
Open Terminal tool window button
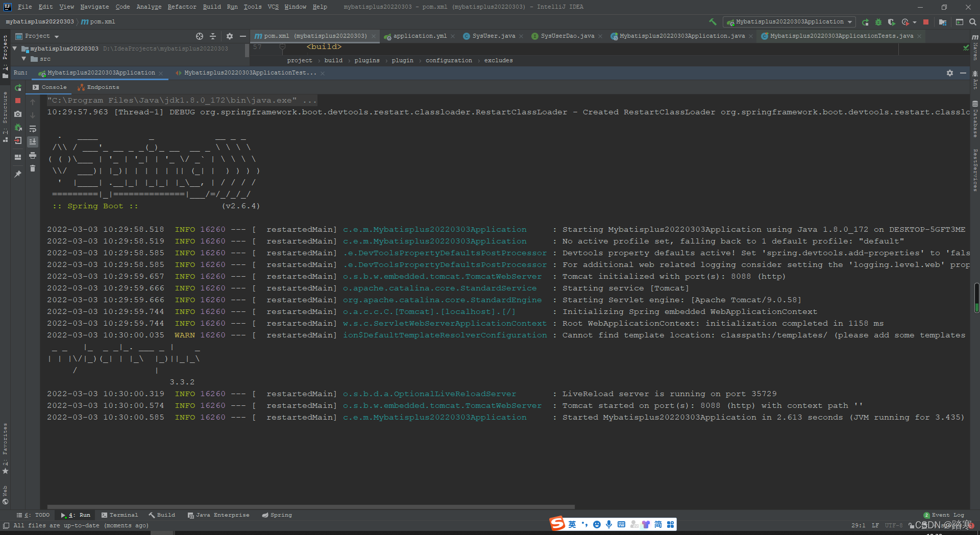(119, 515)
